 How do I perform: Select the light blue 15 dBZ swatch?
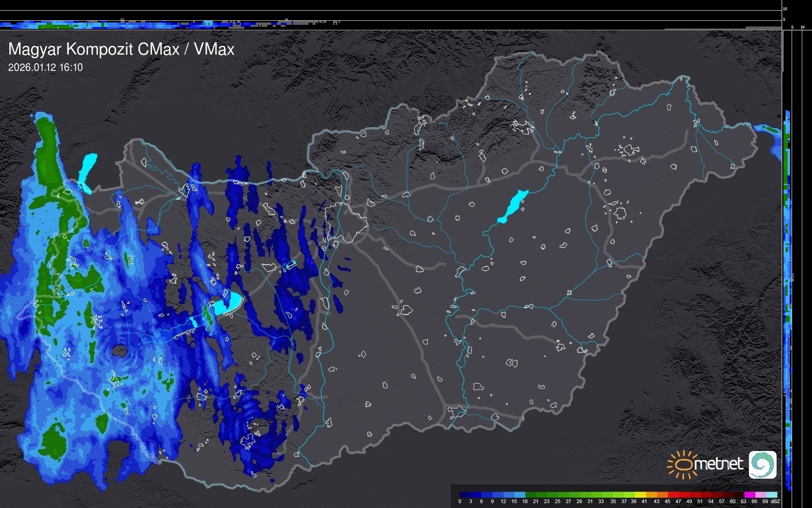(x=519, y=495)
